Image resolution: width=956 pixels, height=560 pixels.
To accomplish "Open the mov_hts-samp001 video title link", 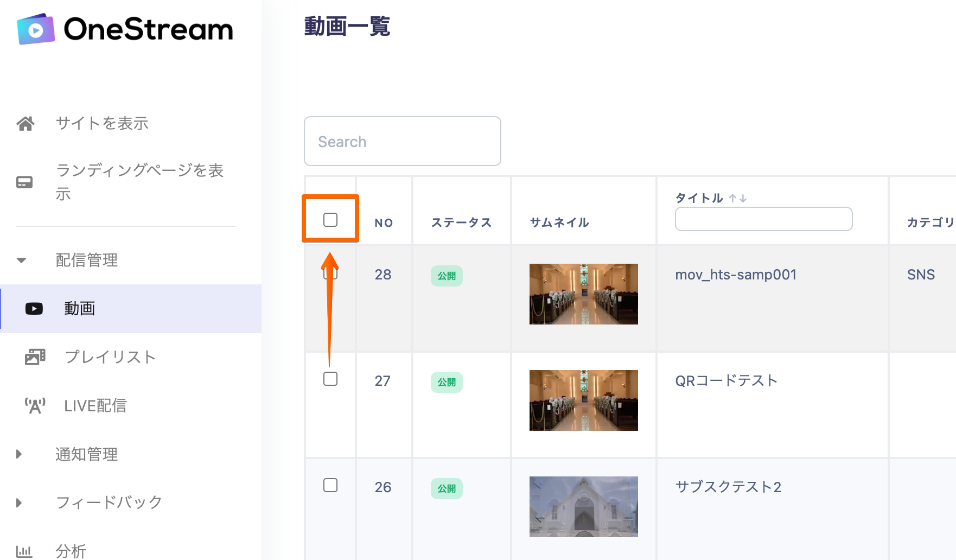I will point(736,275).
